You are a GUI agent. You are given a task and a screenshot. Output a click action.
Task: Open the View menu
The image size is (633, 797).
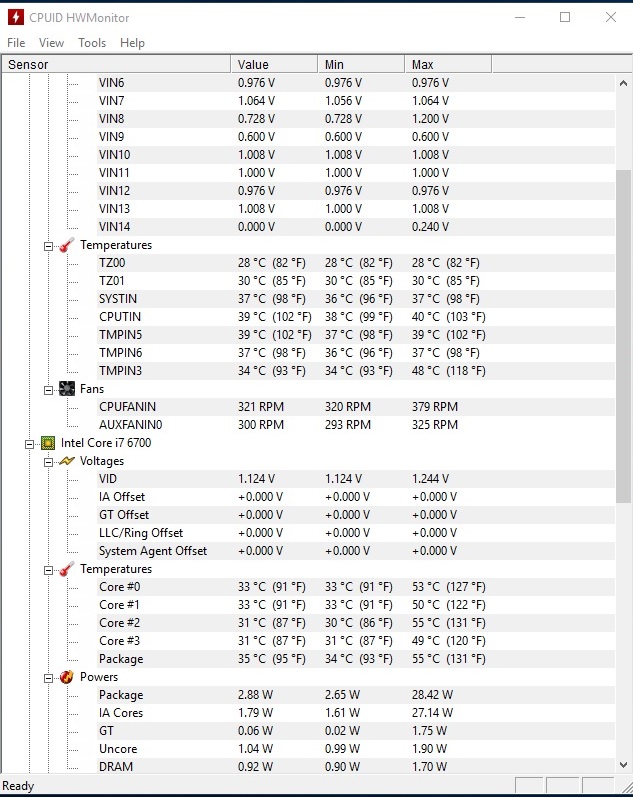pyautogui.click(x=51, y=43)
